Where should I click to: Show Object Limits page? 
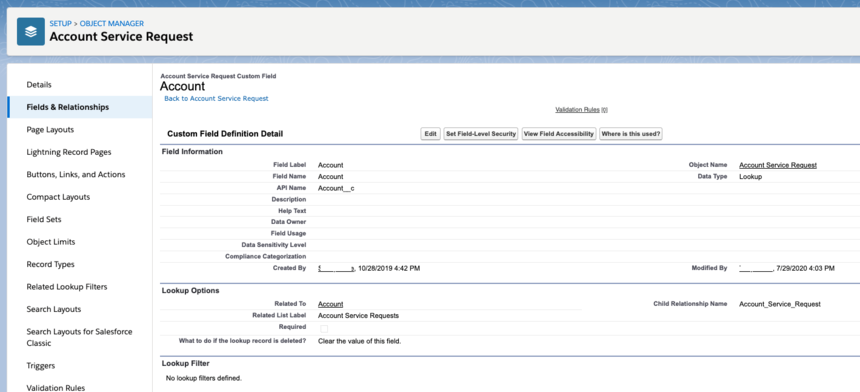(x=51, y=242)
